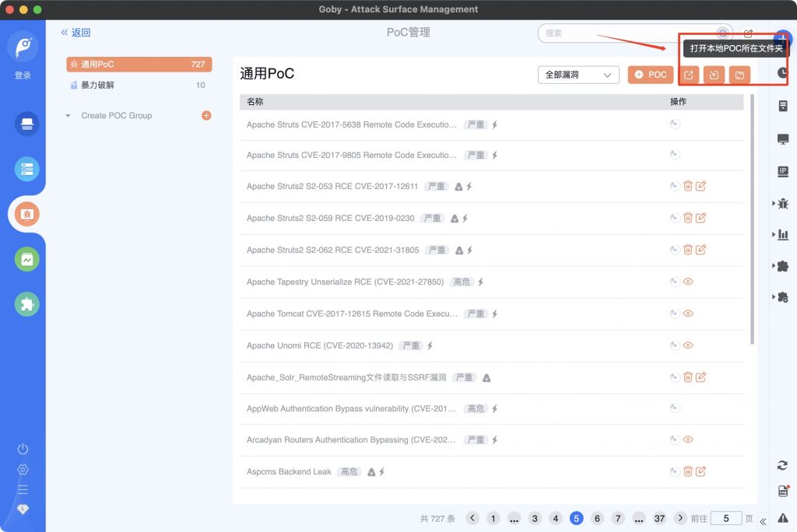Go to page 3
Image resolution: width=797 pixels, height=532 pixels.
pos(535,518)
